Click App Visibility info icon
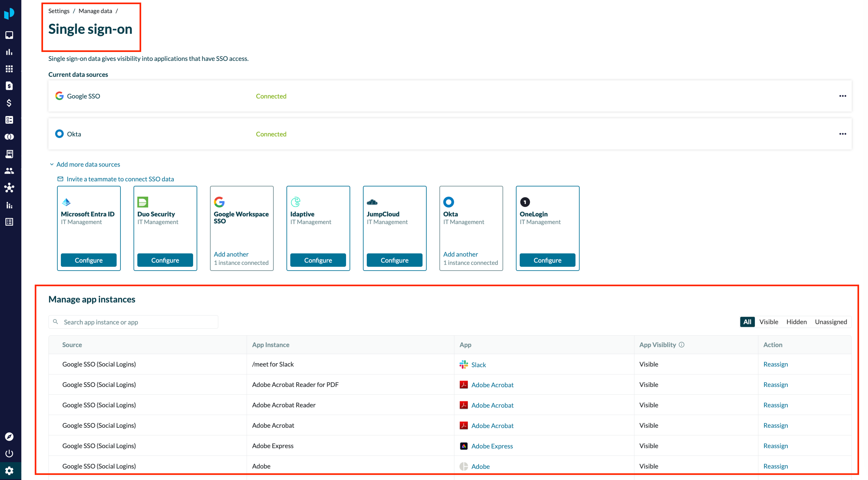The width and height of the screenshot is (868, 480). pos(681,345)
